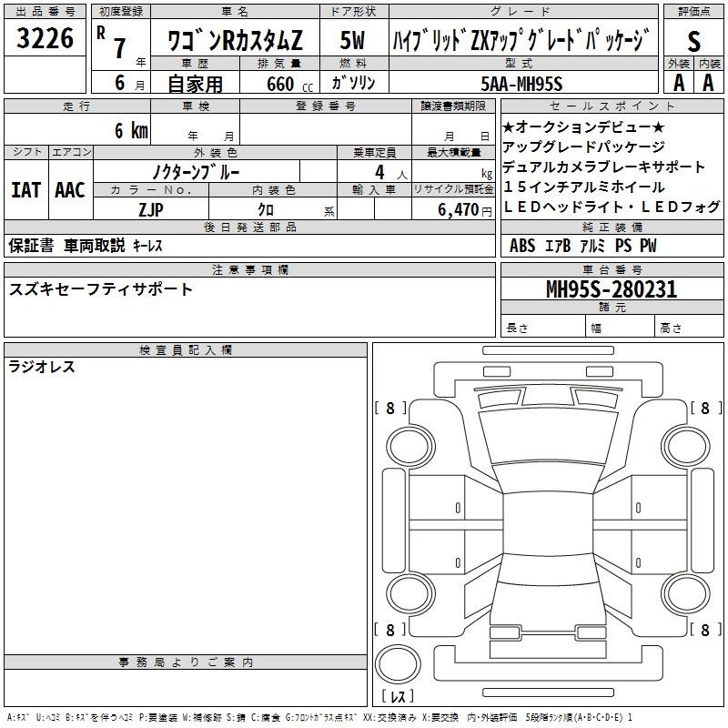The width and height of the screenshot is (728, 728).
Task: Select the IAT shift type cell
Action: [25, 189]
